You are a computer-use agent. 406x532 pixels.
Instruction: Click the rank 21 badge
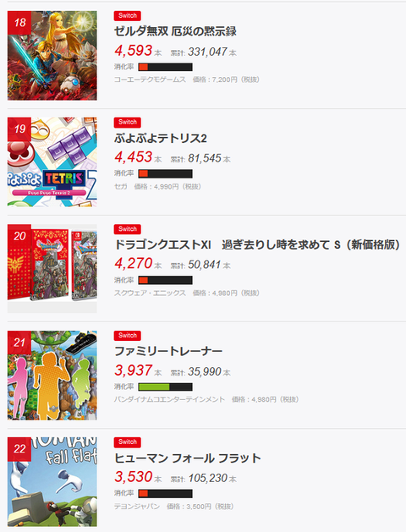(19, 343)
